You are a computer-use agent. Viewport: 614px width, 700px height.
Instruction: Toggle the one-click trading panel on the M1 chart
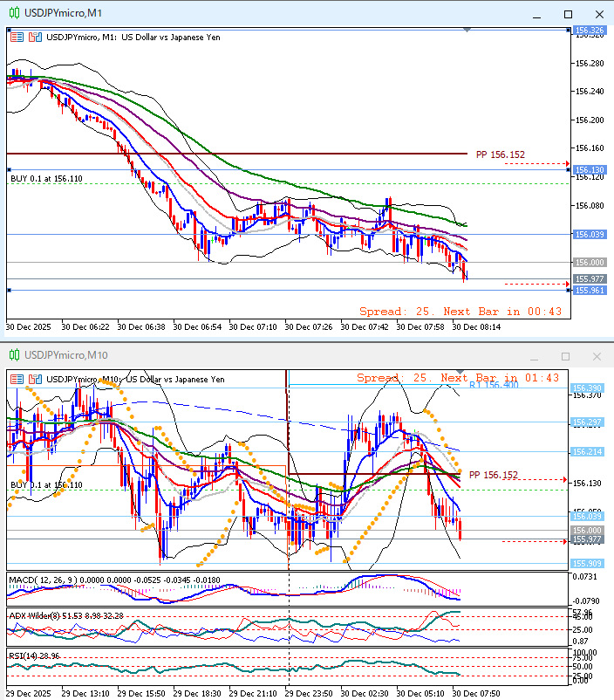17,38
